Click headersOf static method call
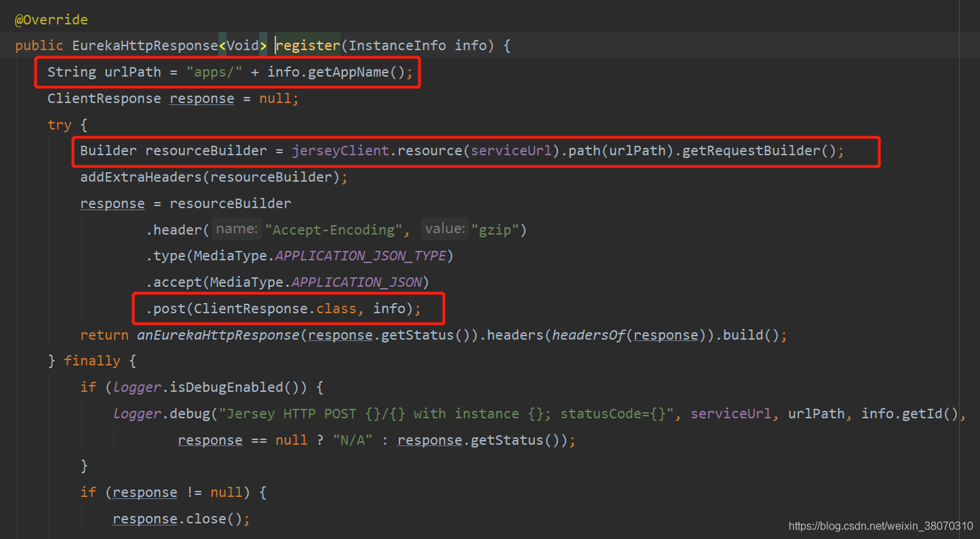Image resolution: width=980 pixels, height=539 pixels. pos(589,335)
